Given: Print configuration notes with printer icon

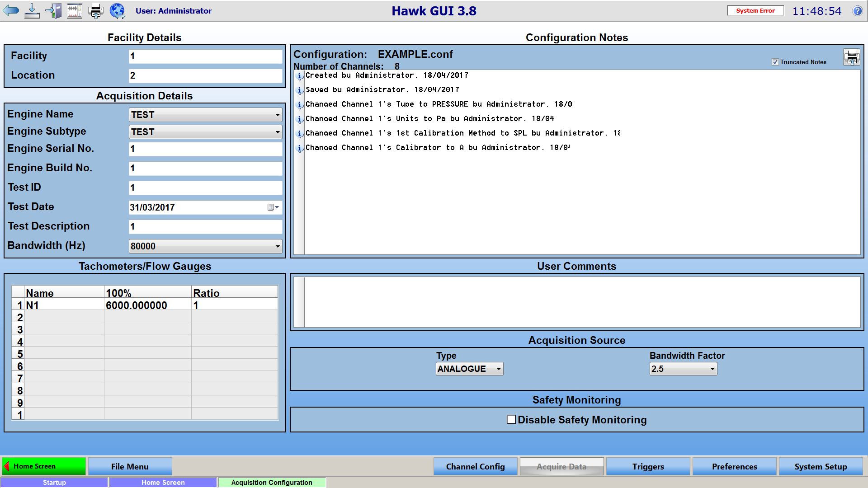Looking at the screenshot, I should 852,57.
